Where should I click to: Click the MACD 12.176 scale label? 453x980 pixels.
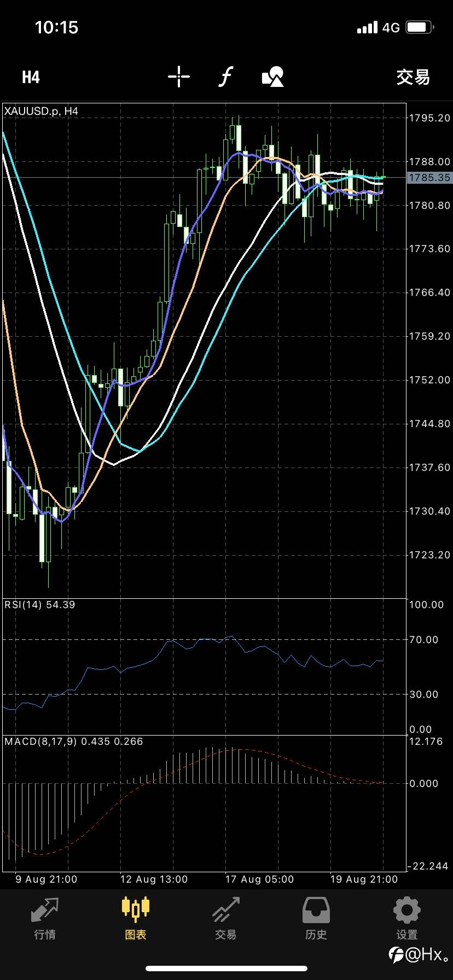pos(427,742)
